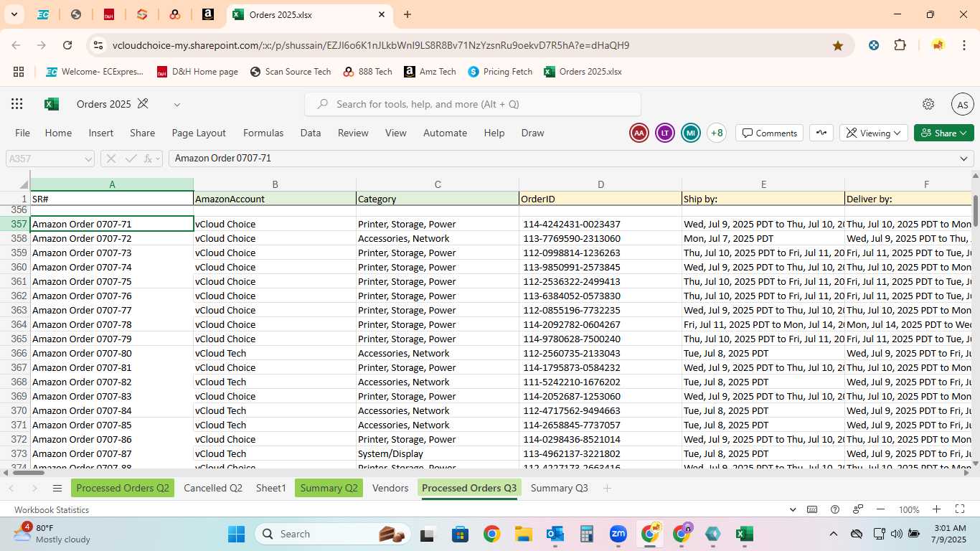Click Workbook Statistics in status bar
The width and height of the screenshot is (980, 551).
pyautogui.click(x=52, y=509)
